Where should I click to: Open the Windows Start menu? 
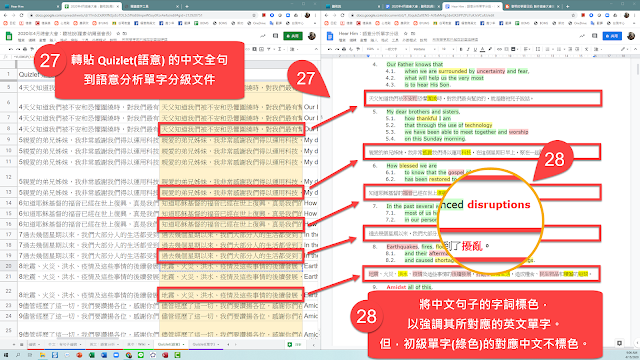6,355
